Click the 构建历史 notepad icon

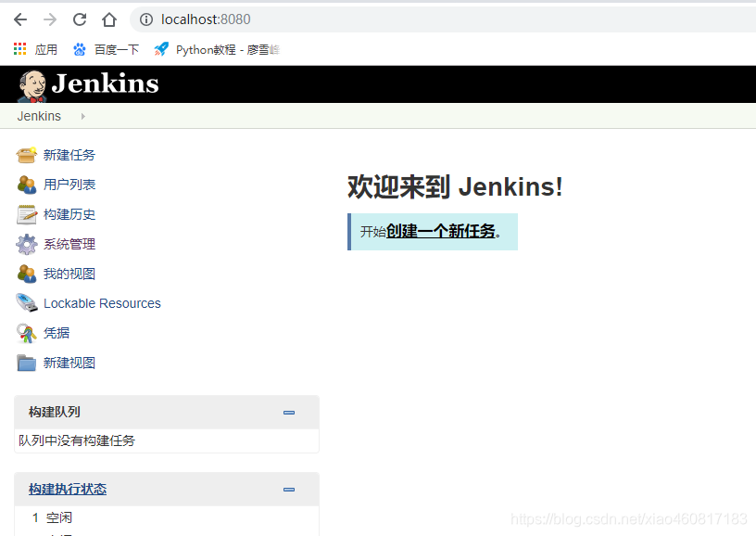click(27, 215)
